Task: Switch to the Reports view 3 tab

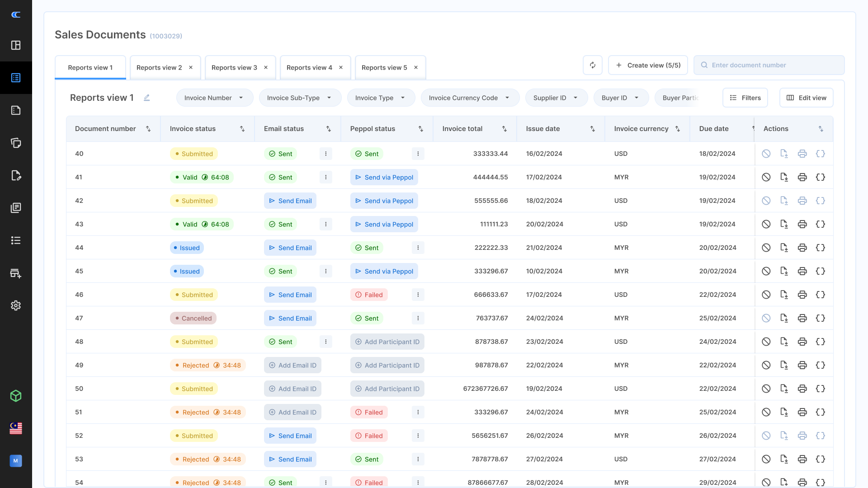Action: (x=234, y=67)
